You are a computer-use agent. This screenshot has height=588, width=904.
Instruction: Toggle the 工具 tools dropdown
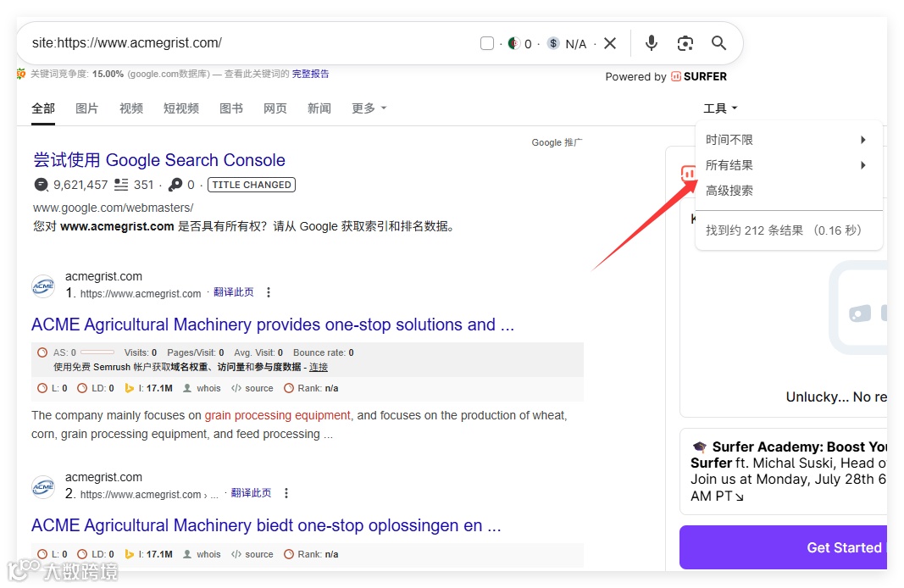[x=720, y=108]
